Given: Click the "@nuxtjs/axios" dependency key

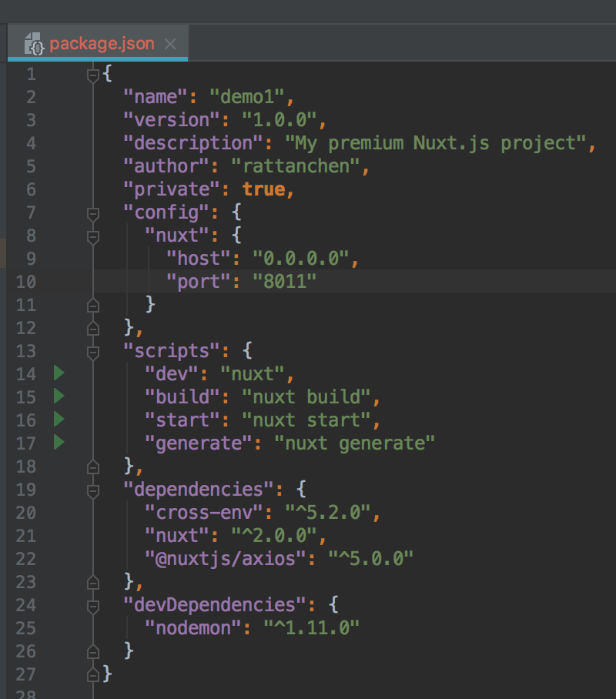Looking at the screenshot, I should pos(226,559).
